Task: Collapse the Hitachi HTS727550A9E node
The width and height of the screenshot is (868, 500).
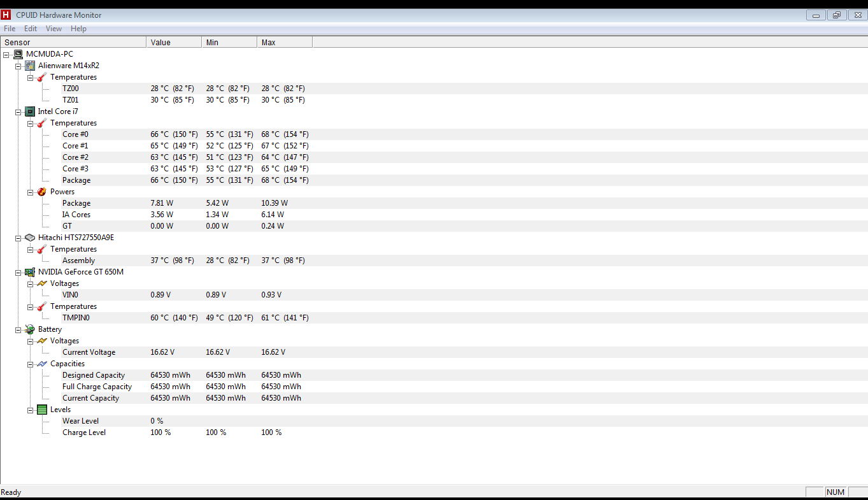Action: pos(18,238)
